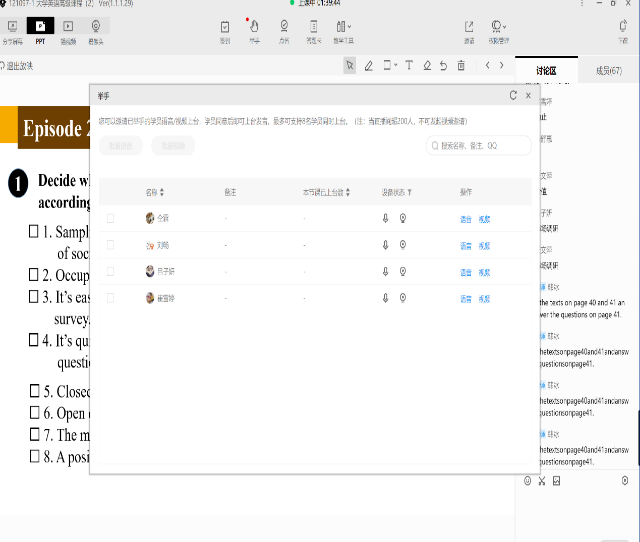Click the camera icon in second student row
This screenshot has width=640, height=542.
pos(403,245)
